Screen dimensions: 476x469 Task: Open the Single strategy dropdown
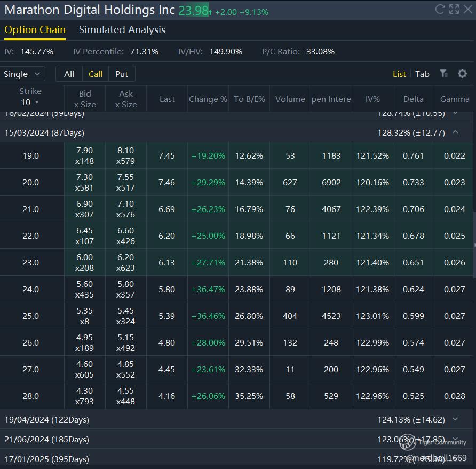pyautogui.click(x=22, y=74)
